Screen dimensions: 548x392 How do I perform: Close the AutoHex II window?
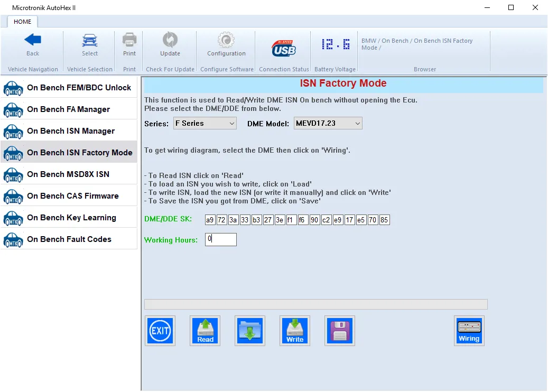535,7
